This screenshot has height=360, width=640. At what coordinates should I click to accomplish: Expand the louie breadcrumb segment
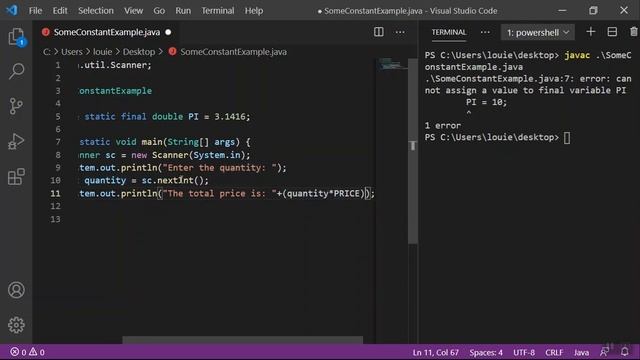tap(102, 52)
